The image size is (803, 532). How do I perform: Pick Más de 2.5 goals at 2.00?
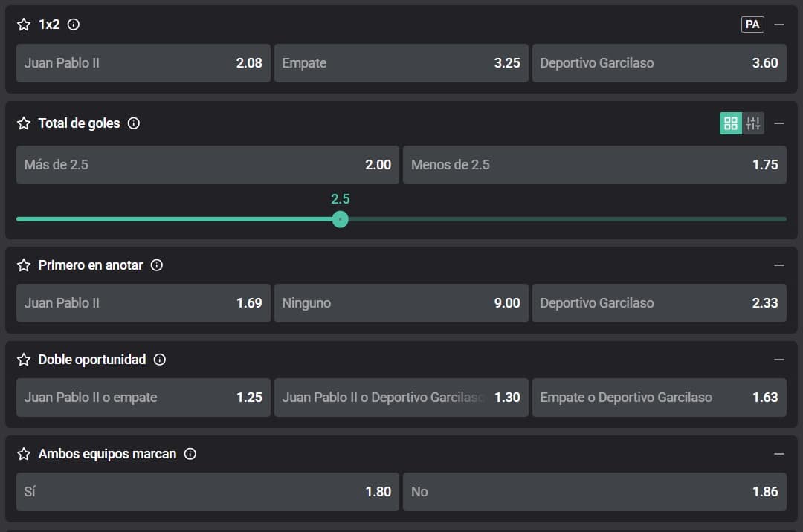click(x=207, y=165)
